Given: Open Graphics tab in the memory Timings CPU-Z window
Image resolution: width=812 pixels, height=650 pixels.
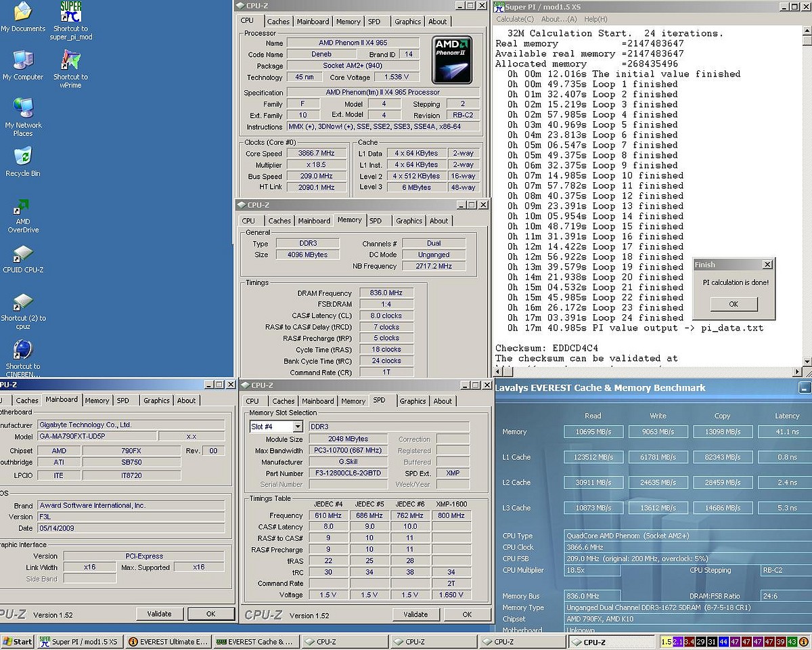Looking at the screenshot, I should [x=409, y=221].
